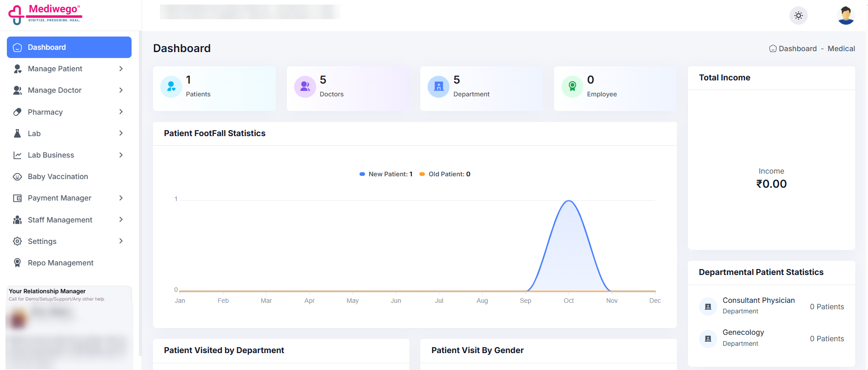Click the Consultant Physician department icon
The width and height of the screenshot is (868, 370).
[708, 307]
